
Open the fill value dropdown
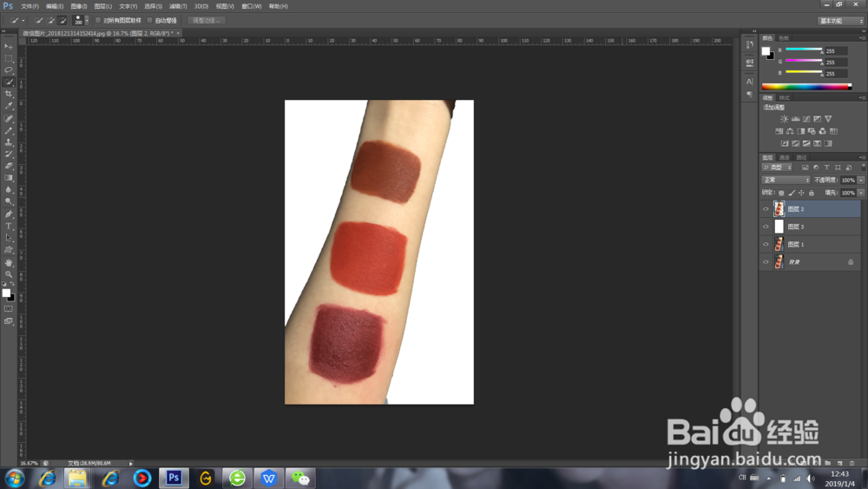[861, 193]
